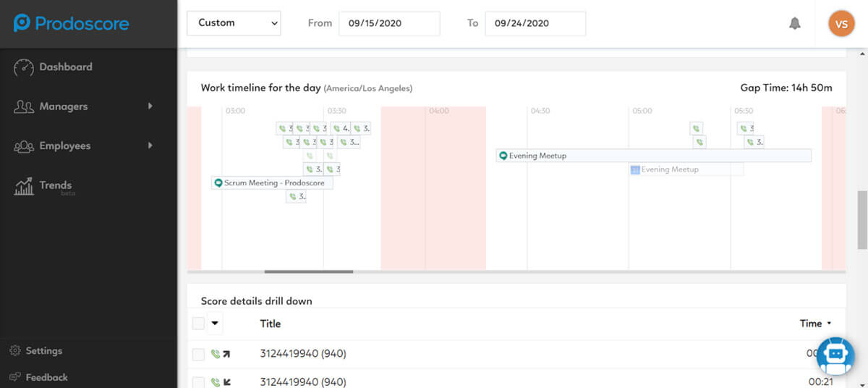Viewport: 868px width, 388px height.
Task: Expand the Managers submenu arrow
Action: click(x=150, y=106)
